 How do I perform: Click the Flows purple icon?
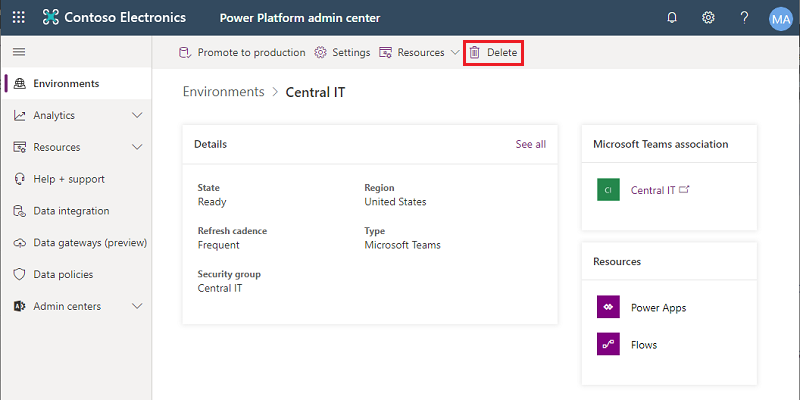click(x=608, y=344)
